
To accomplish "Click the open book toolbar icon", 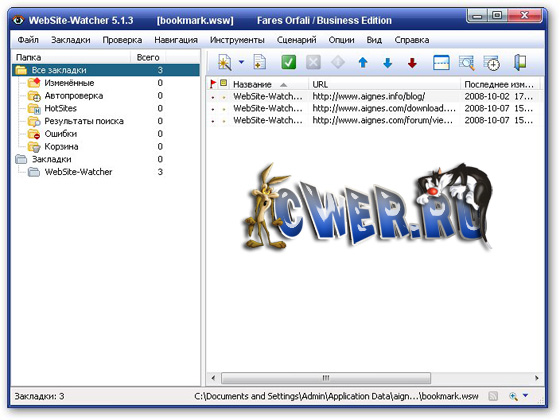I will (520, 62).
